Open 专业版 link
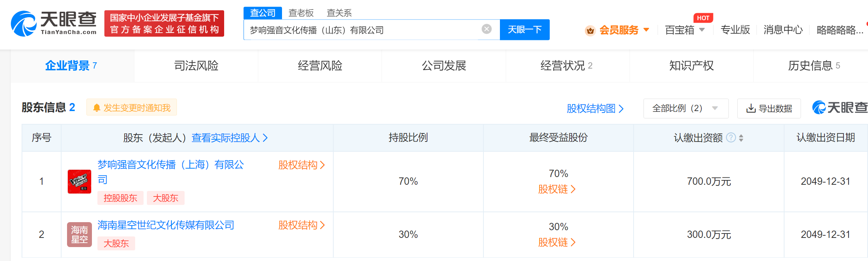868x261 pixels. [735, 30]
